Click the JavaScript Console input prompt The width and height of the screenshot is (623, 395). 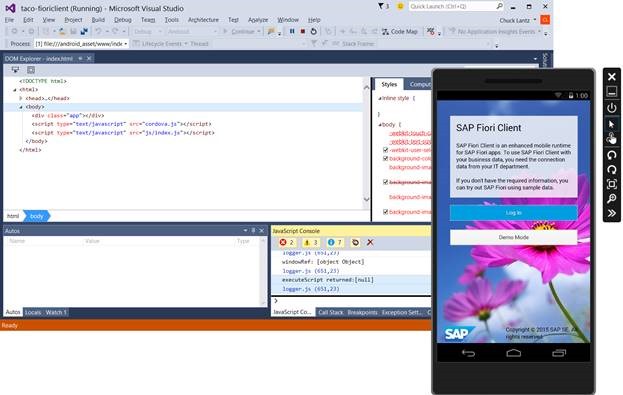[x=352, y=301]
